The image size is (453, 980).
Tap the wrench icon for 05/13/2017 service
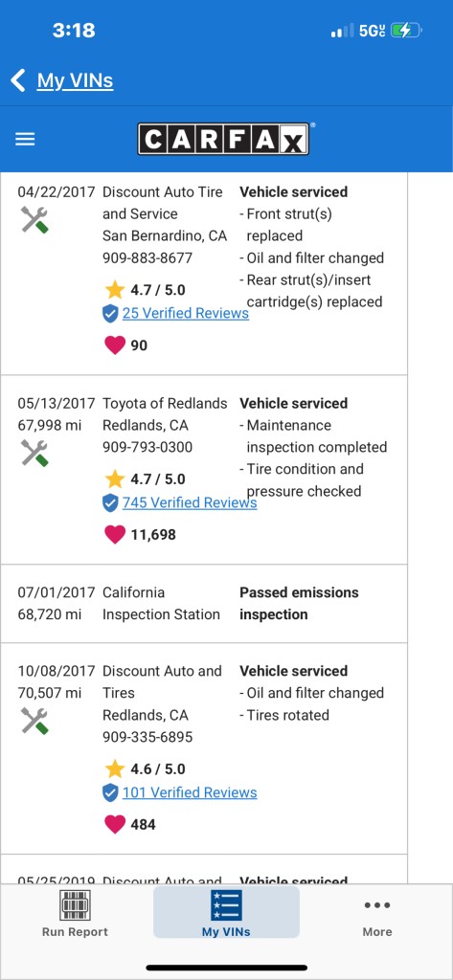tap(34, 453)
